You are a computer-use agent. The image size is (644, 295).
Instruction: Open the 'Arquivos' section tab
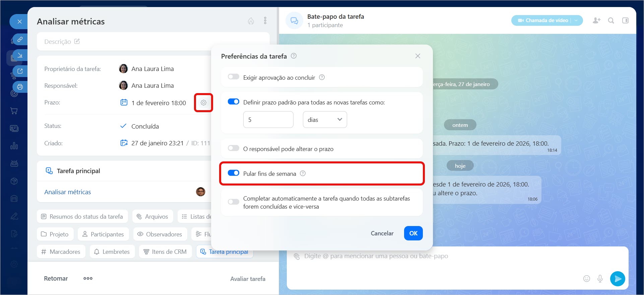tap(152, 217)
